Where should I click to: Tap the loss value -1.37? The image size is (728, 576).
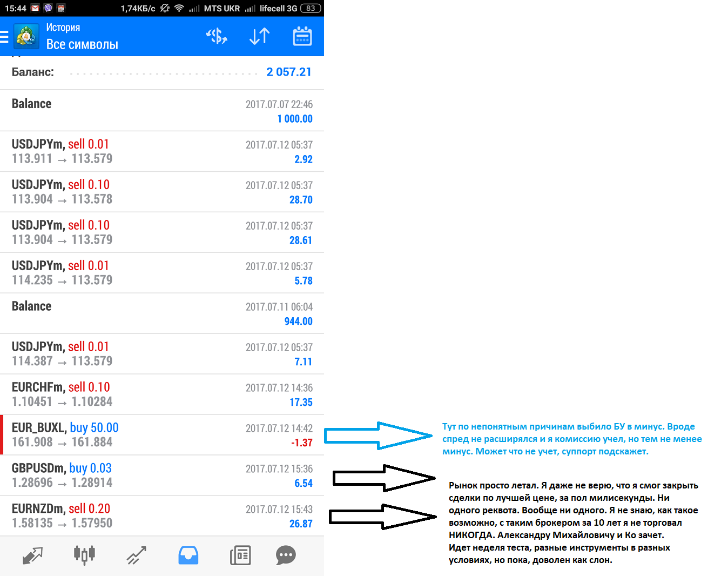click(x=302, y=443)
